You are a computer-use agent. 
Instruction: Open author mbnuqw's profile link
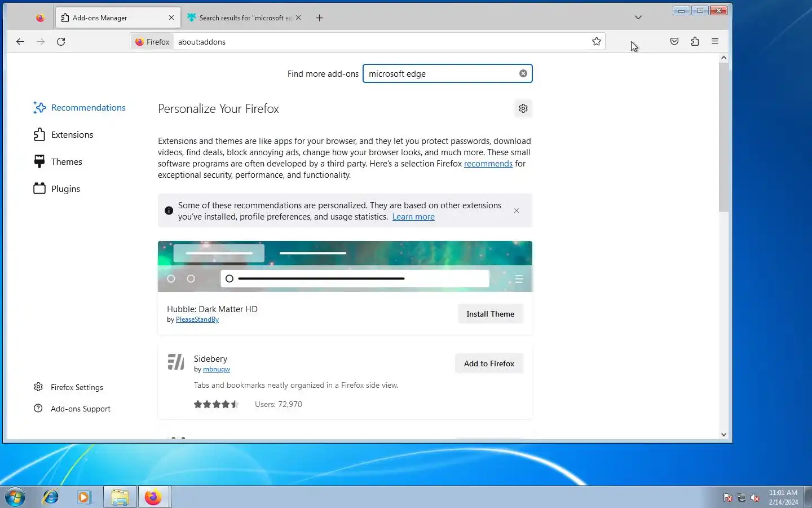(x=217, y=369)
